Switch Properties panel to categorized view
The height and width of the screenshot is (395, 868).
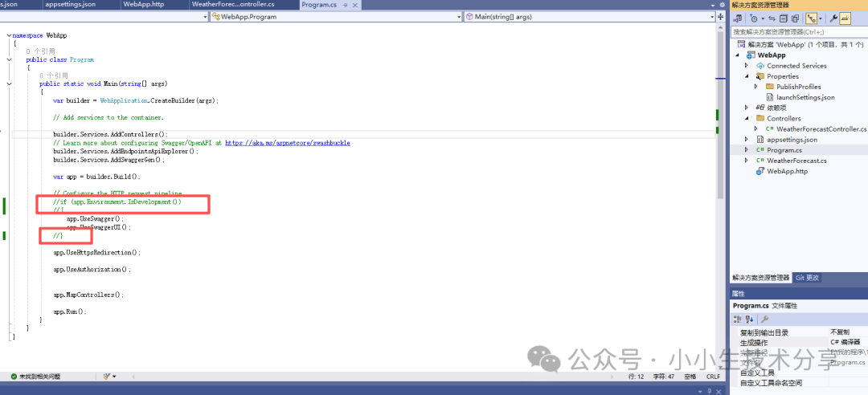click(x=737, y=319)
